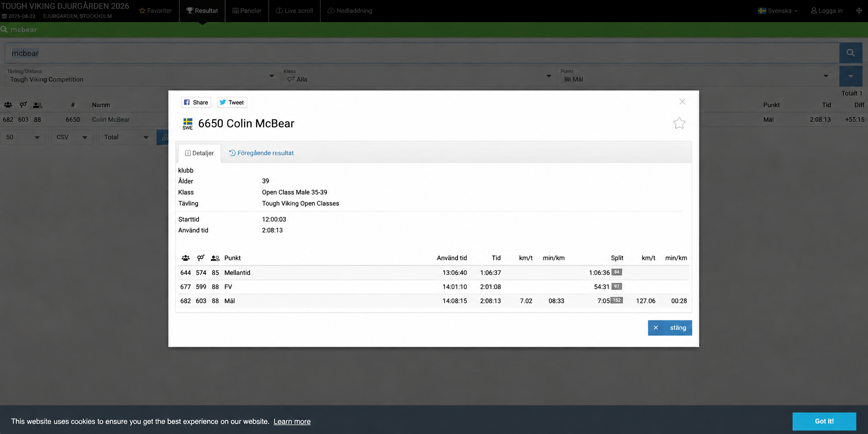Open the Klass dropdown
This screenshot has width=868, height=434.
(418, 76)
